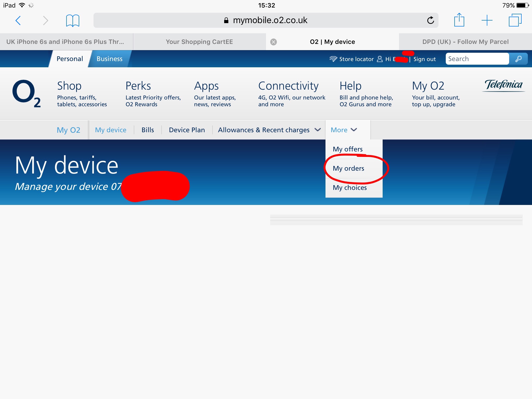This screenshot has width=532, height=399.
Task: Tap the Safari back arrow
Action: 18,20
